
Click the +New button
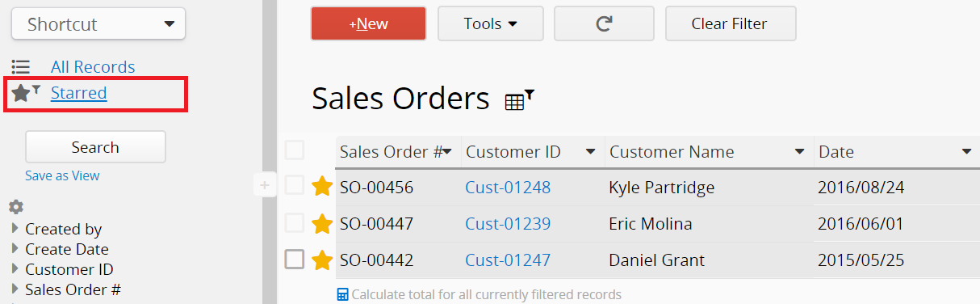pos(368,23)
